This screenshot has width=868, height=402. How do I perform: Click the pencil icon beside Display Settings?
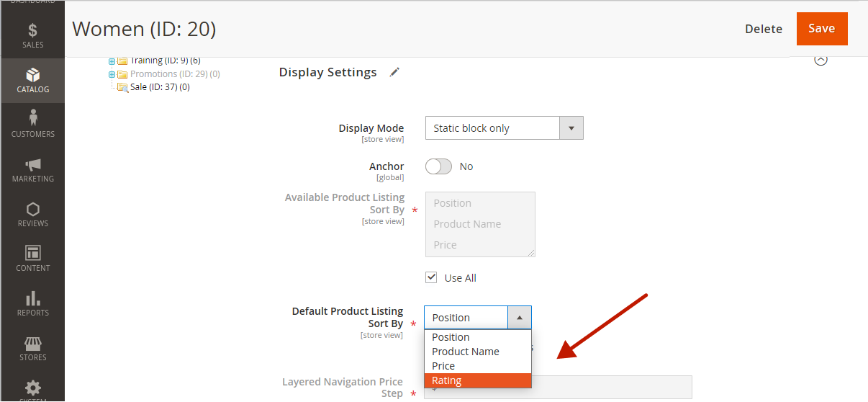[394, 72]
